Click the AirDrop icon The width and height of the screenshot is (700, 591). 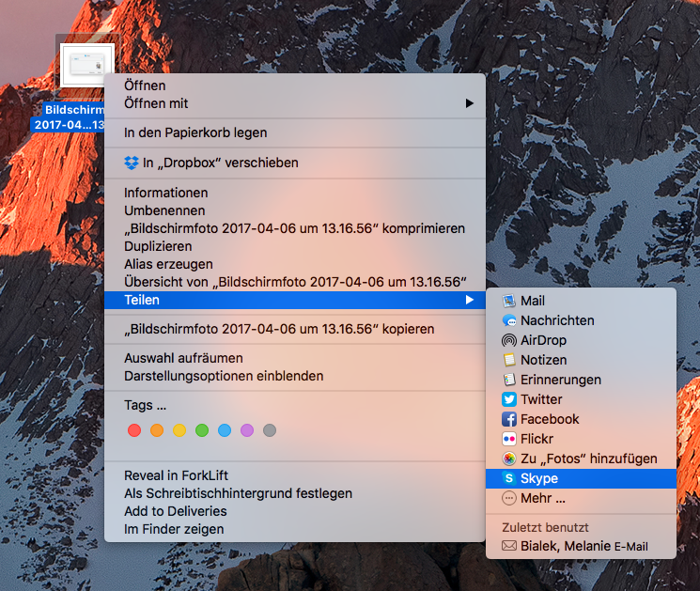pyautogui.click(x=509, y=340)
